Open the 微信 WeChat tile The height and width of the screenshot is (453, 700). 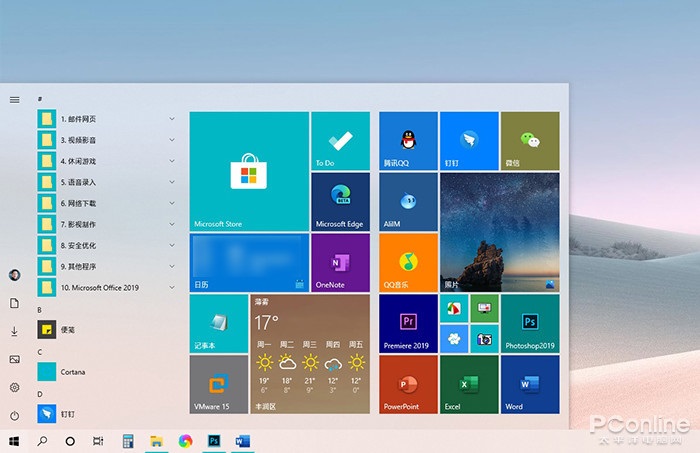(x=530, y=141)
